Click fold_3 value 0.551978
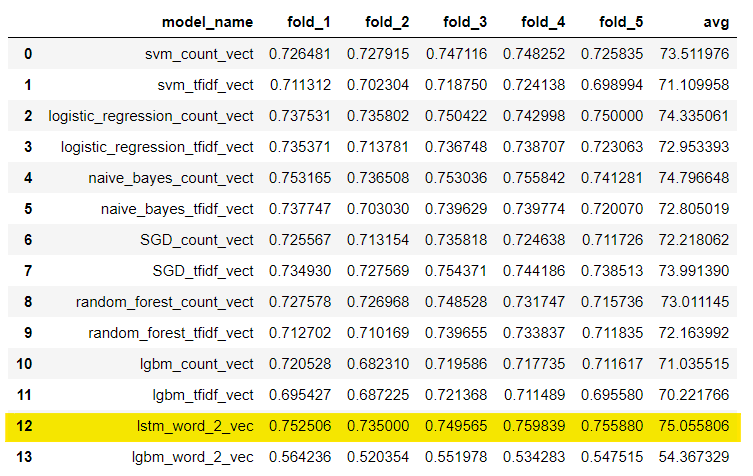 [x=456, y=457]
